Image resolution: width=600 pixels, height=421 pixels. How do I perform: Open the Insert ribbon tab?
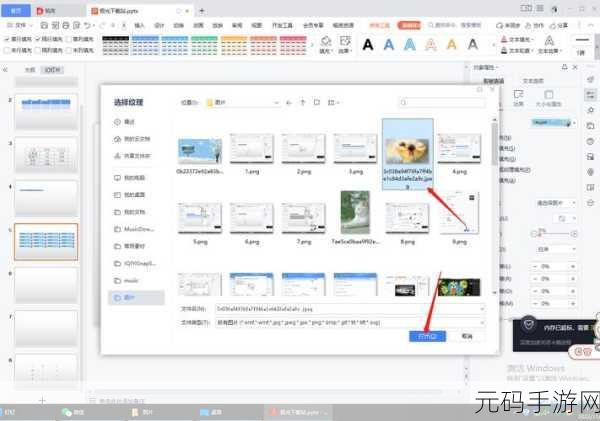(x=139, y=25)
